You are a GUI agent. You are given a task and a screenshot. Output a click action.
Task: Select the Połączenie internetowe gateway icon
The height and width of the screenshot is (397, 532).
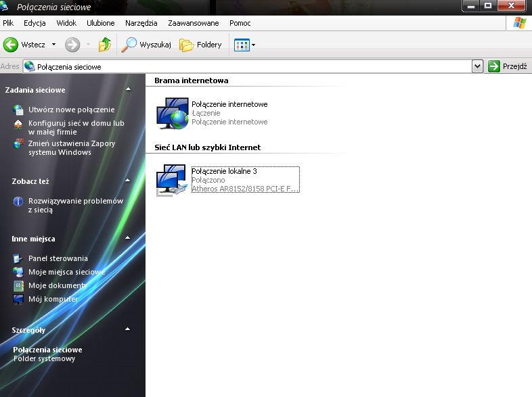173,113
